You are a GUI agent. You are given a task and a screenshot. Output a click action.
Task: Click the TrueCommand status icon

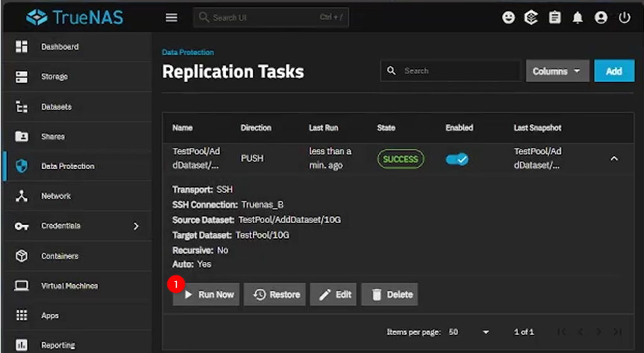click(531, 18)
